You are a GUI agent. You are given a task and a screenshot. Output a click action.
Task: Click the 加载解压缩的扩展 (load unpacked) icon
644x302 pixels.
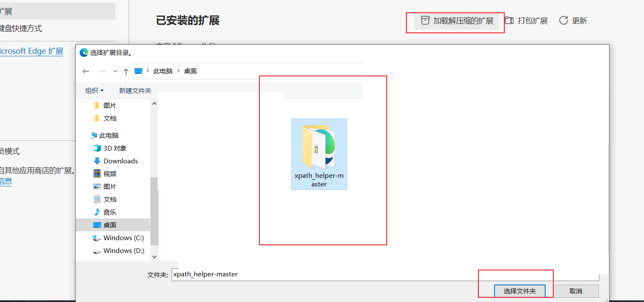[x=425, y=20]
